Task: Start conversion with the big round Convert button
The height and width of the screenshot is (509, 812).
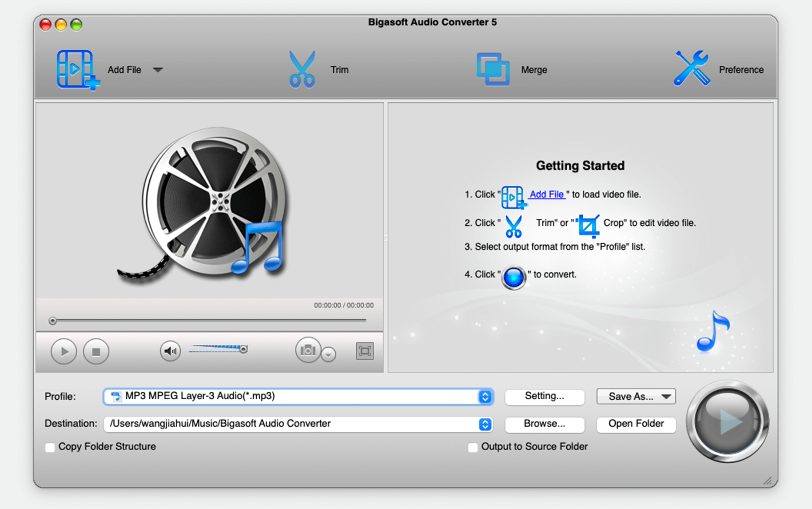Action: (x=727, y=421)
